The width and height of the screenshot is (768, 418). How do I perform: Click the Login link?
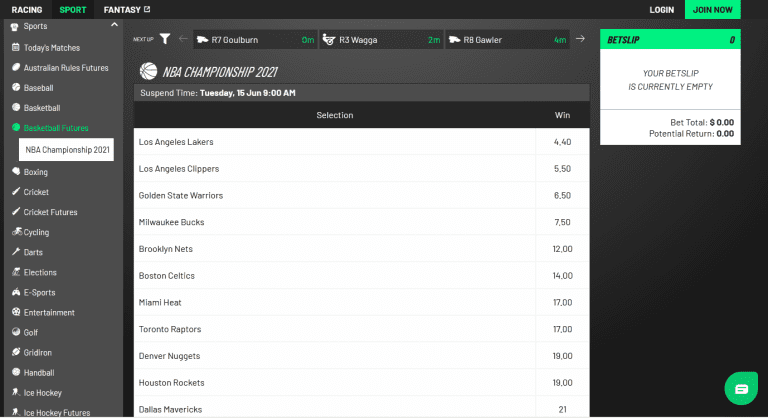coord(661,10)
